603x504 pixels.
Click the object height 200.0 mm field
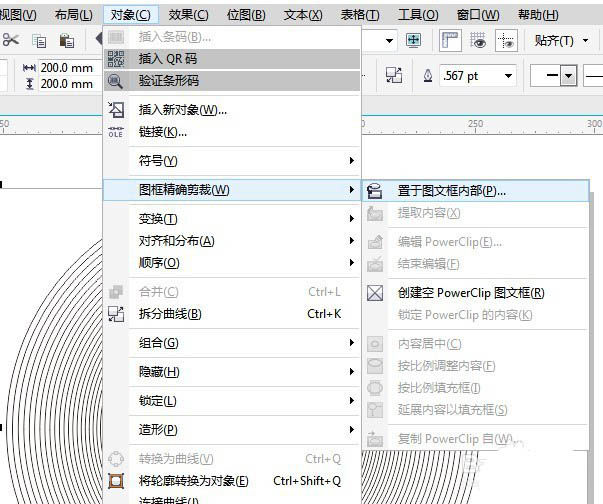point(70,84)
